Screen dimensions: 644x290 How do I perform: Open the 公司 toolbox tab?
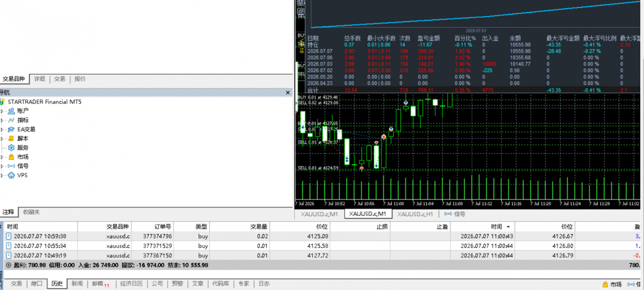click(157, 284)
